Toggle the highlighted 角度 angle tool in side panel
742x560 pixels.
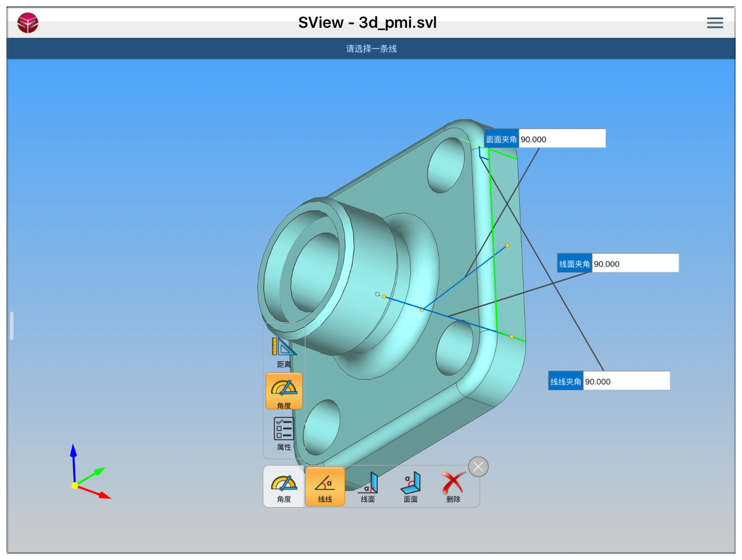click(x=284, y=391)
